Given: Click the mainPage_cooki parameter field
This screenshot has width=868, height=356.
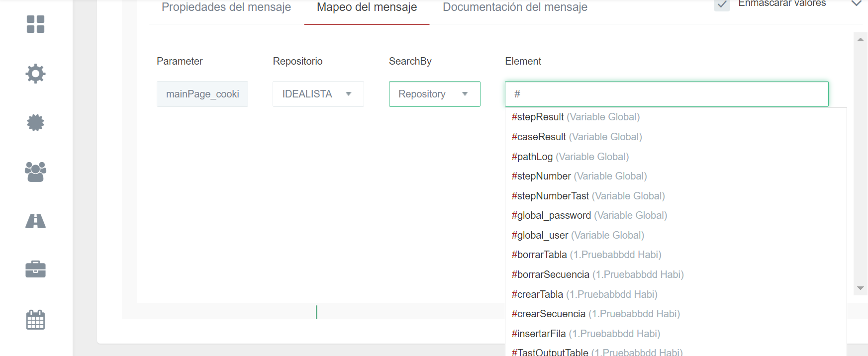Looking at the screenshot, I should (x=202, y=94).
